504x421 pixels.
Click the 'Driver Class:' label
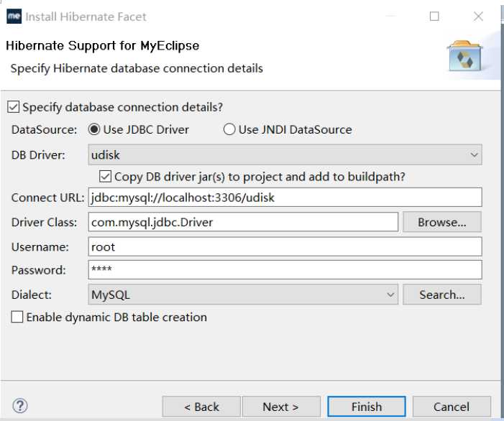pos(44,222)
